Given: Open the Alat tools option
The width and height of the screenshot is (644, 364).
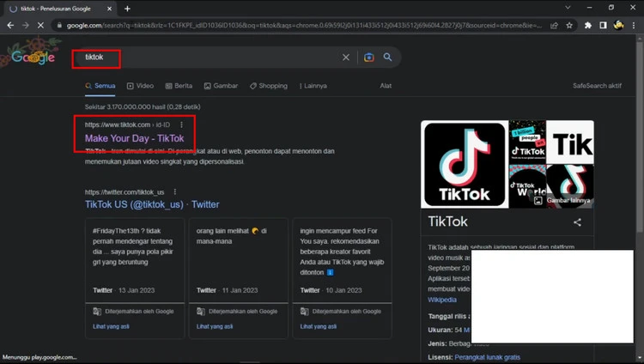Looking at the screenshot, I should (x=386, y=86).
